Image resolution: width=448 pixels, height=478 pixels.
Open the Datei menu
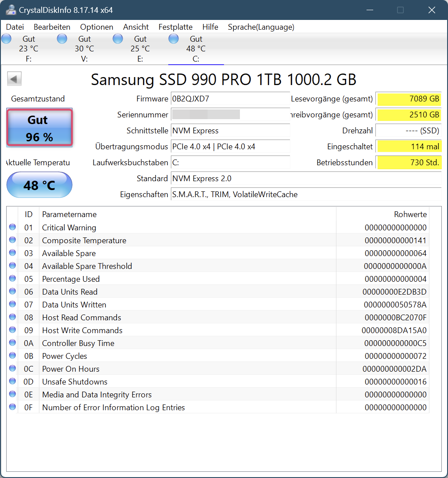point(15,27)
